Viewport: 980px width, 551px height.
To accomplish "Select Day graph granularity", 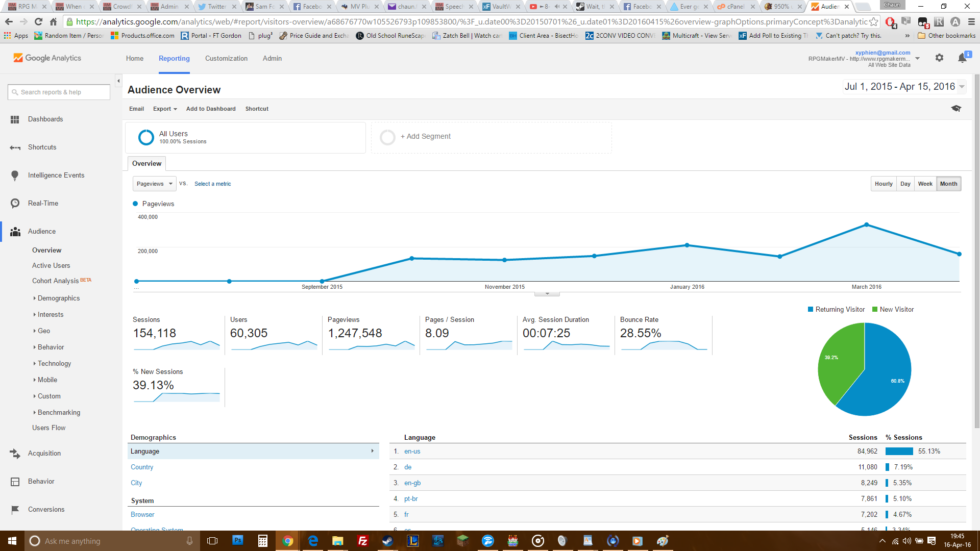I will (x=905, y=184).
